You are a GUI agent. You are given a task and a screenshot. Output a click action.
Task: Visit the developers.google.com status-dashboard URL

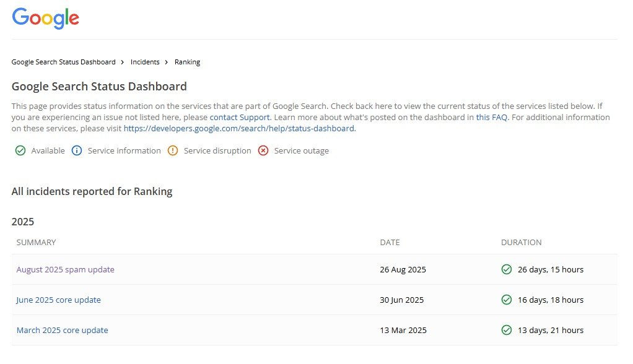tap(238, 129)
